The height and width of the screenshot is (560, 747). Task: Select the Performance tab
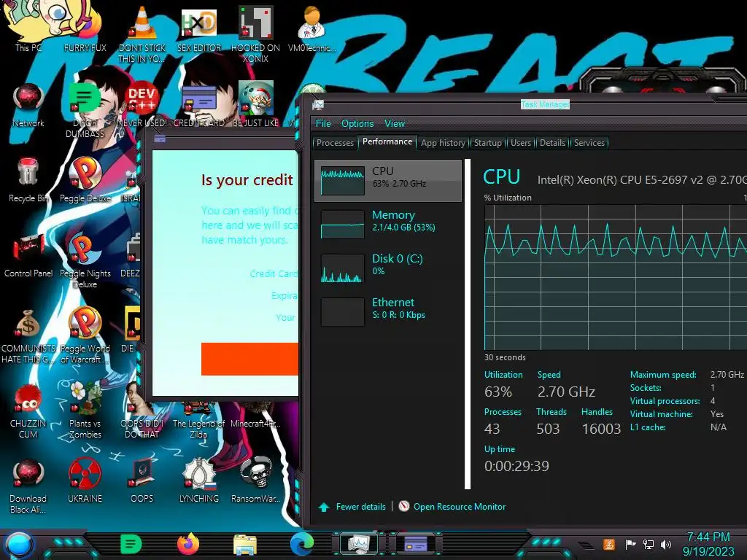click(x=387, y=142)
